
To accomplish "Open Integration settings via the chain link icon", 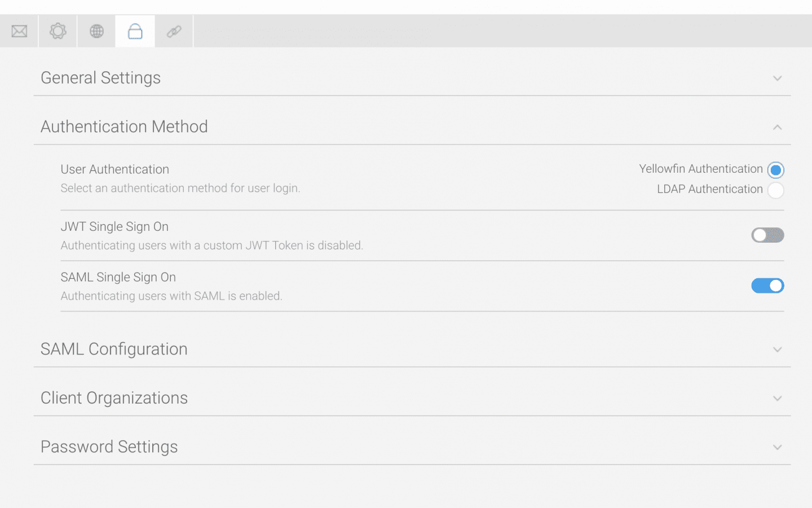I will click(x=174, y=31).
